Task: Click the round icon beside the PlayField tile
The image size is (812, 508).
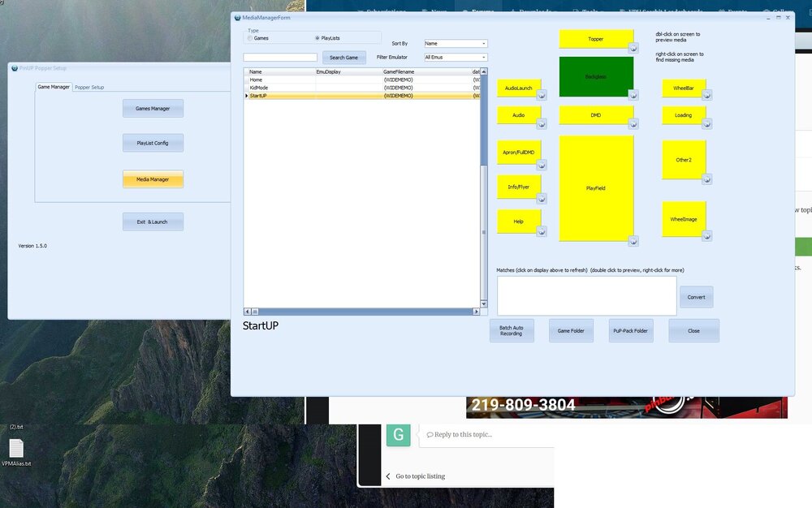Action: coord(633,241)
